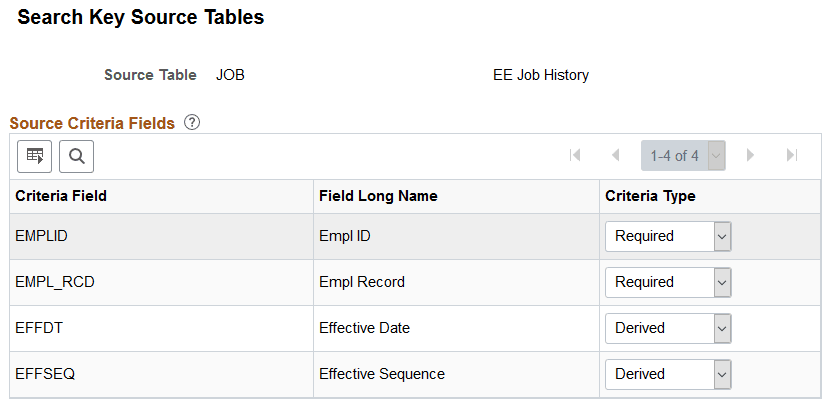The image size is (828, 405).
Task: Select the EMPLID criteria field cell
Action: pos(41,237)
